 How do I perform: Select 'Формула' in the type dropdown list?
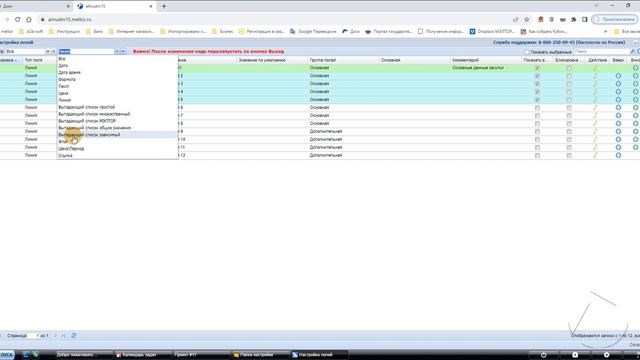click(x=117, y=79)
